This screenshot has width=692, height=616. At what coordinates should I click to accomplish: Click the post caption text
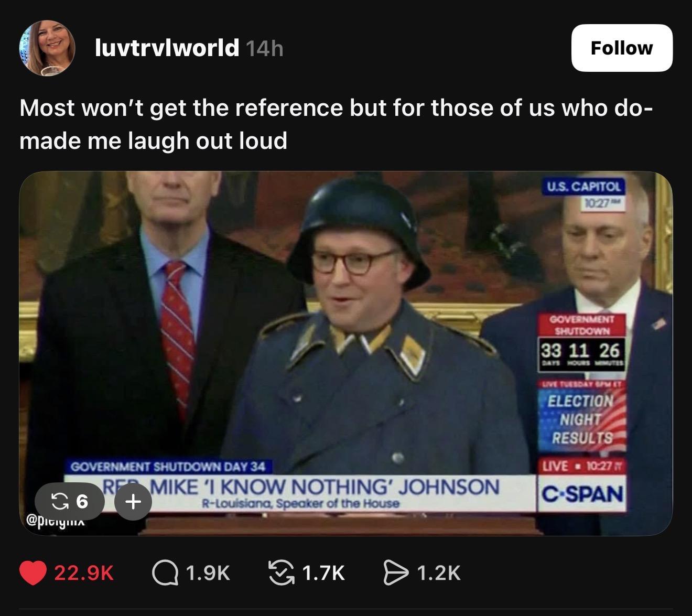336,124
